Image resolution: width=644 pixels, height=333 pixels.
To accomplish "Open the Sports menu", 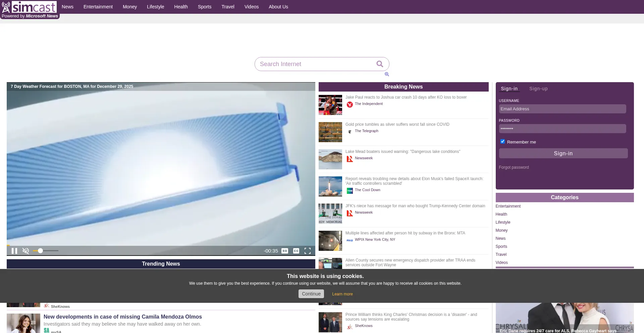I will (205, 7).
